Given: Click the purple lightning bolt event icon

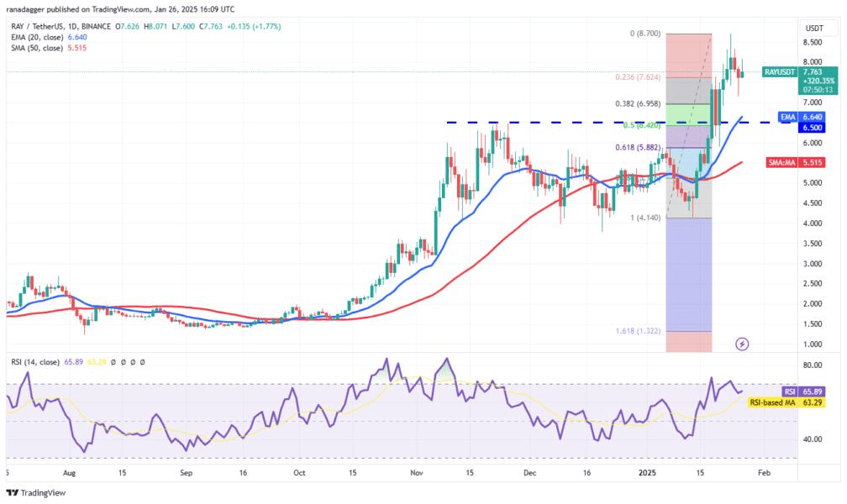Looking at the screenshot, I should (x=742, y=344).
